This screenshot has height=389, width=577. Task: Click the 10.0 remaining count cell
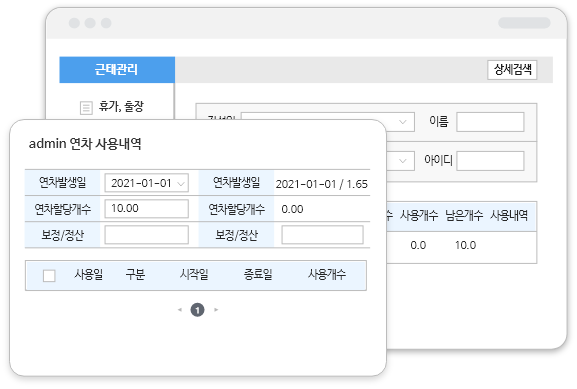466,245
